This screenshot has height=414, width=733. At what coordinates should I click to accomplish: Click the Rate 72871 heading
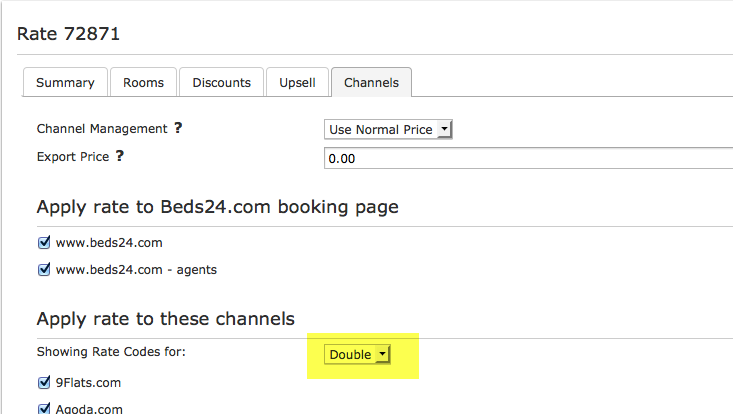tap(68, 34)
